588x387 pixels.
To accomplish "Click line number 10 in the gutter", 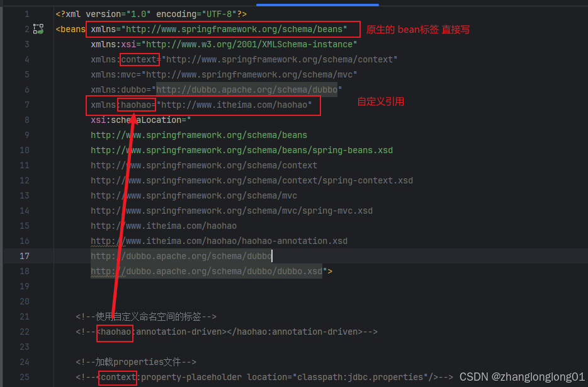I will (x=25, y=150).
